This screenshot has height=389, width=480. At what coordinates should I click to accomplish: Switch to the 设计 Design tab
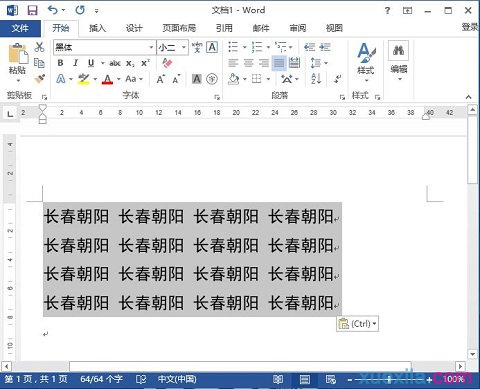134,28
